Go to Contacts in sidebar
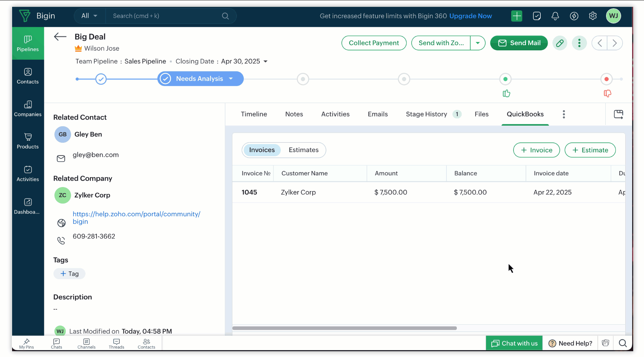This screenshot has height=357, width=644. point(28,76)
